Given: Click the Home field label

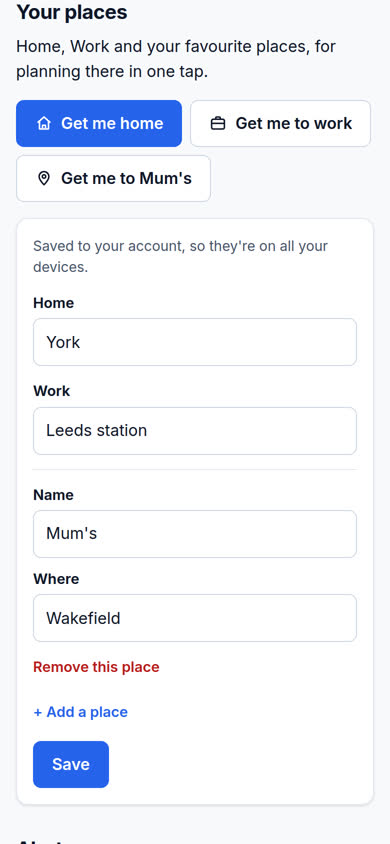Looking at the screenshot, I should coord(53,303).
